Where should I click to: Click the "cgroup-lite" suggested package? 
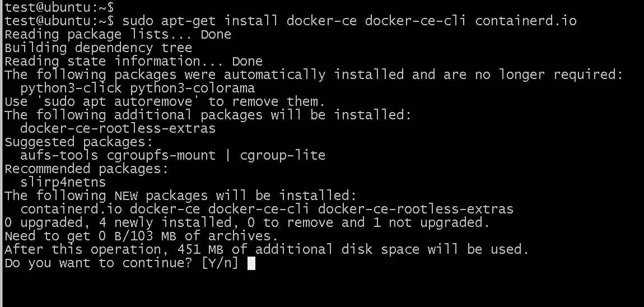(x=283, y=156)
